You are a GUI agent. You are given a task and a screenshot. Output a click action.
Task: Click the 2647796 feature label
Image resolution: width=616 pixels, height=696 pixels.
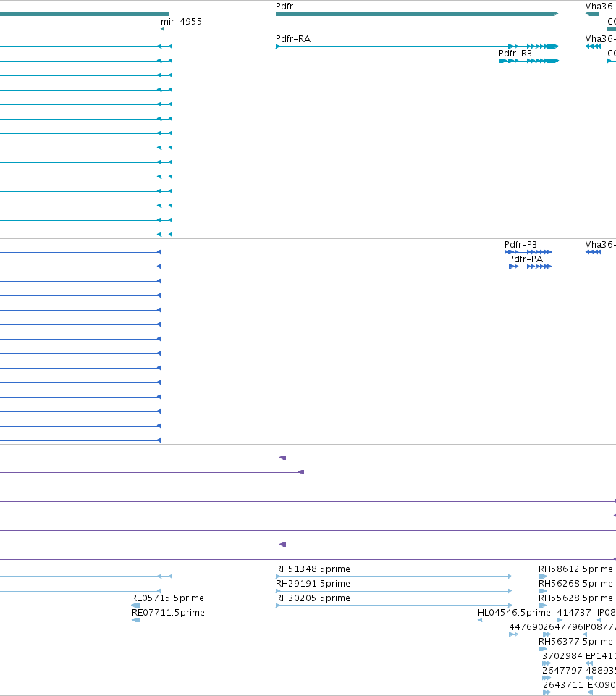click(563, 626)
